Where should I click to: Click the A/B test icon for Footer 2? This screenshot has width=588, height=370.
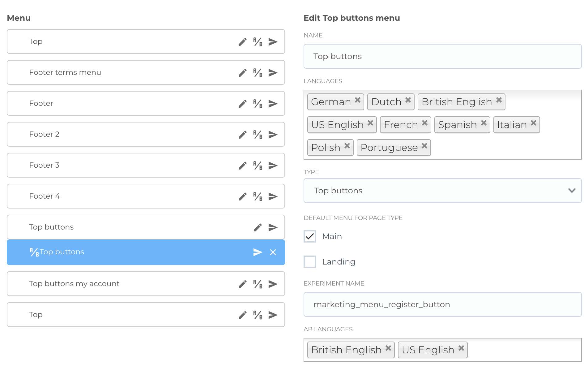tap(258, 135)
